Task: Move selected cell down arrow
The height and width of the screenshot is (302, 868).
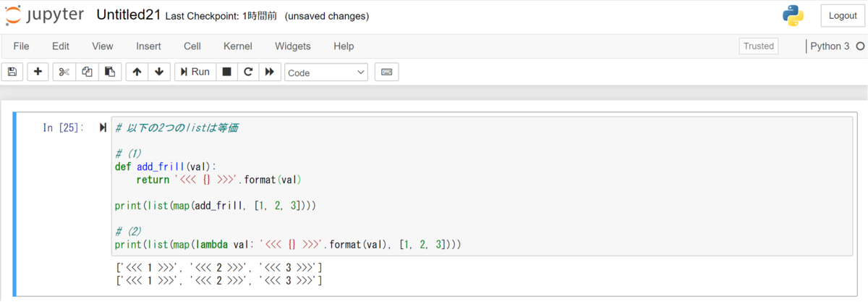Action: [159, 72]
